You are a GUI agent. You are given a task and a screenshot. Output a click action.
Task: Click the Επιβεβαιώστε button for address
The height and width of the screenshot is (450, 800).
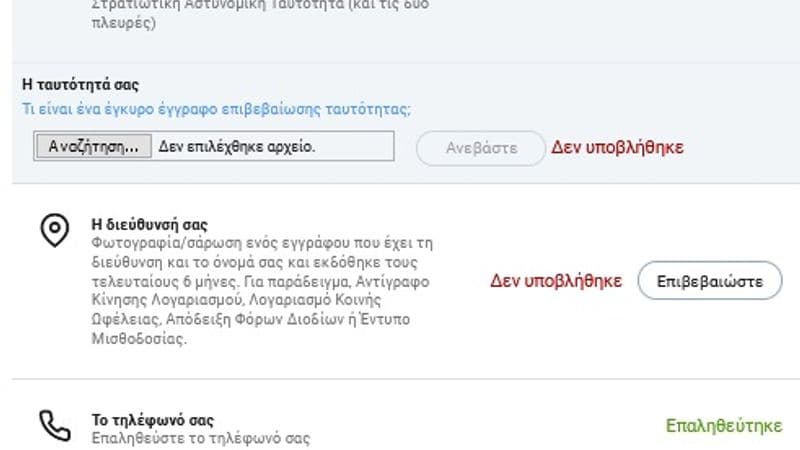pyautogui.click(x=710, y=281)
